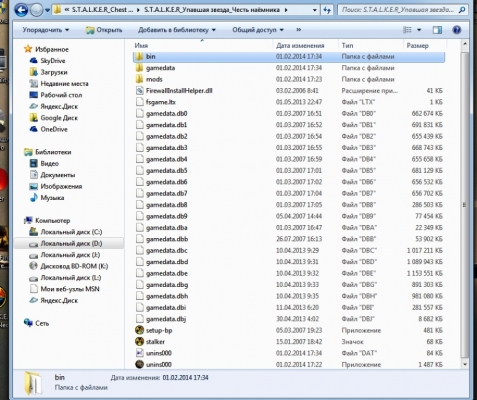
Task: Click the search magnifier icon
Action: [x=462, y=10]
